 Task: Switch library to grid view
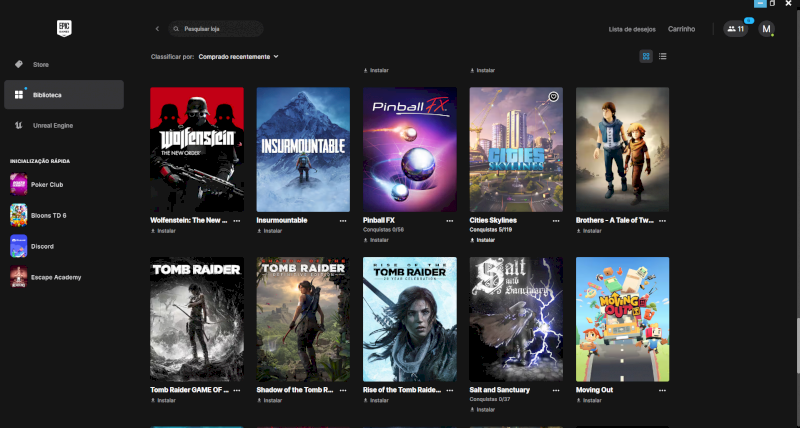tap(646, 56)
